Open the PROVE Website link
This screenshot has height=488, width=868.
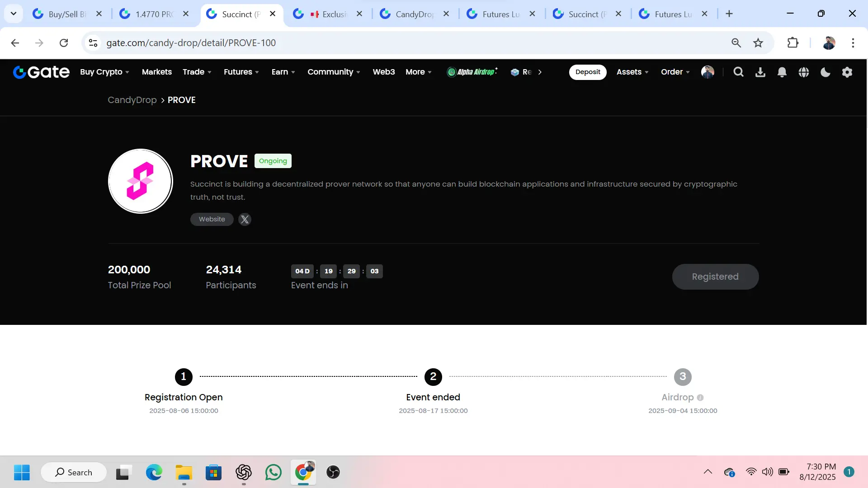[212, 219]
